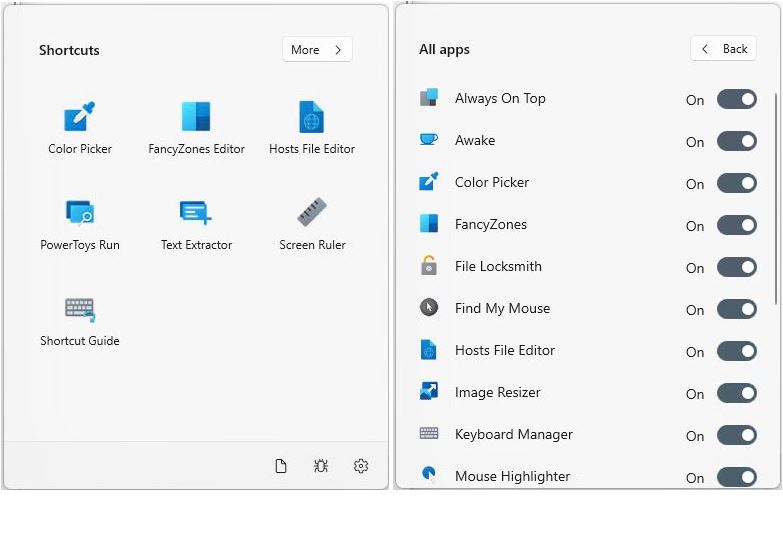Launch Color Picker from Shortcuts

point(80,128)
